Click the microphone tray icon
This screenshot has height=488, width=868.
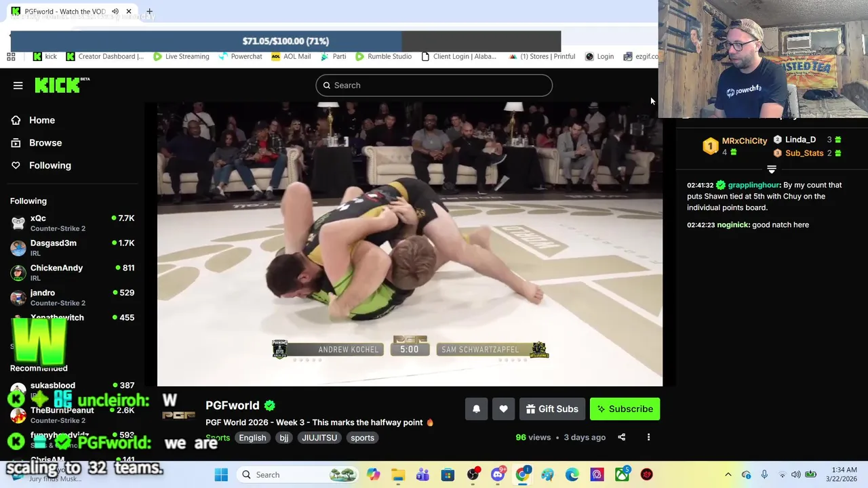(764, 474)
